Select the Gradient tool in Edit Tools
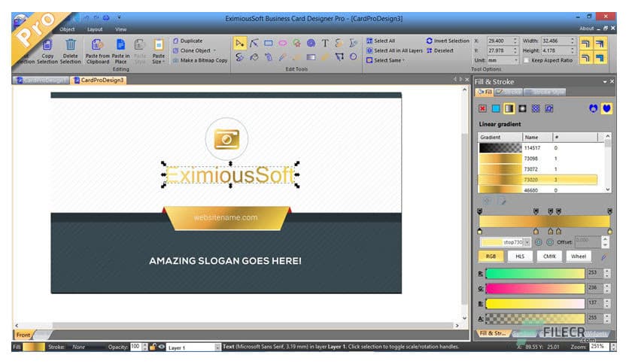The width and height of the screenshot is (629, 364). [x=311, y=57]
